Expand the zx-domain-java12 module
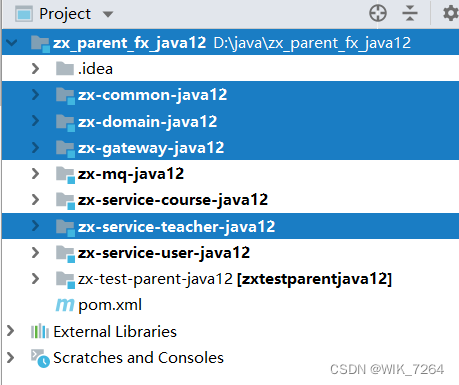 (x=35, y=121)
